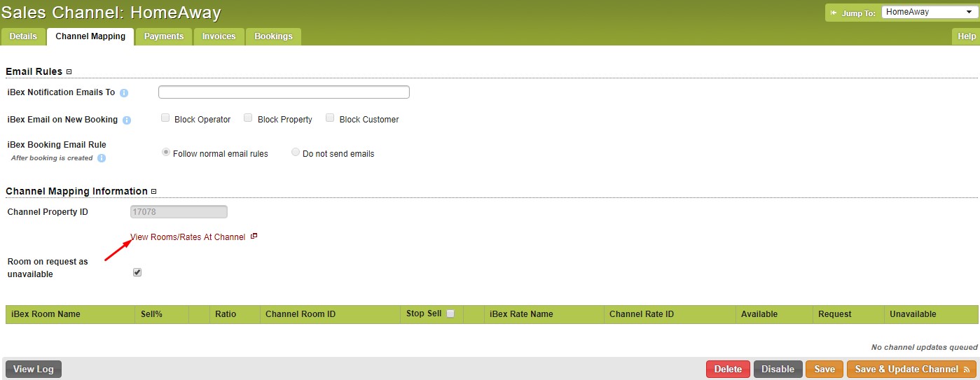Click the Disable button
The image size is (980, 380).
(778, 369)
